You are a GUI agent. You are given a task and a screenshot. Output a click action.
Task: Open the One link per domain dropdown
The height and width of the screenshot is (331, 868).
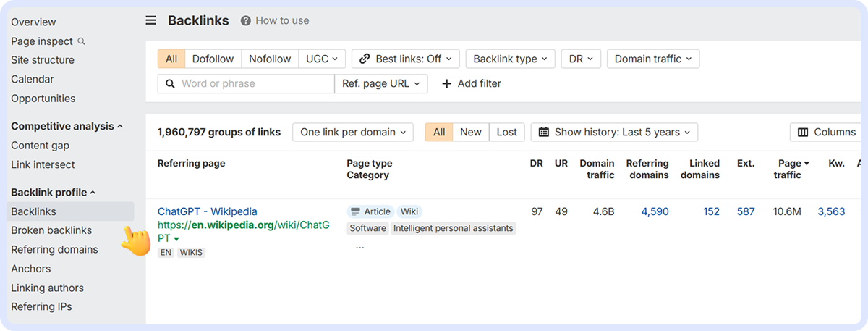point(352,132)
